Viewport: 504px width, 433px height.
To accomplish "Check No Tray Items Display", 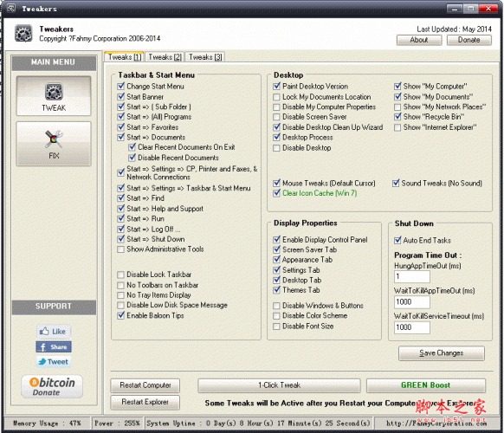I will (121, 295).
